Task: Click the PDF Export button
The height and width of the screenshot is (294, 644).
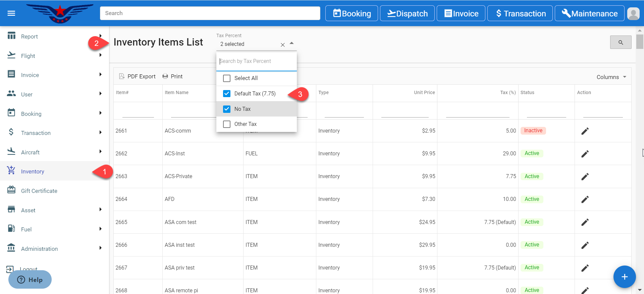Action: tap(138, 76)
